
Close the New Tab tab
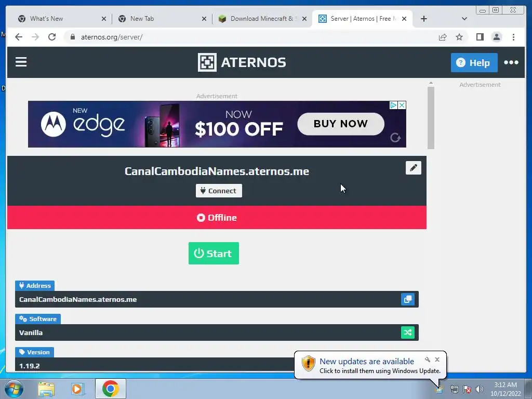click(x=204, y=19)
